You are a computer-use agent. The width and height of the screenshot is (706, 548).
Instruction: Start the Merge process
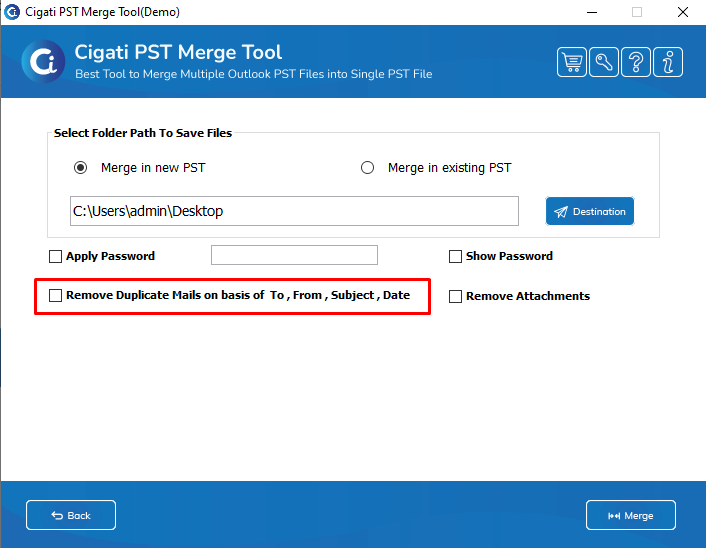point(631,515)
